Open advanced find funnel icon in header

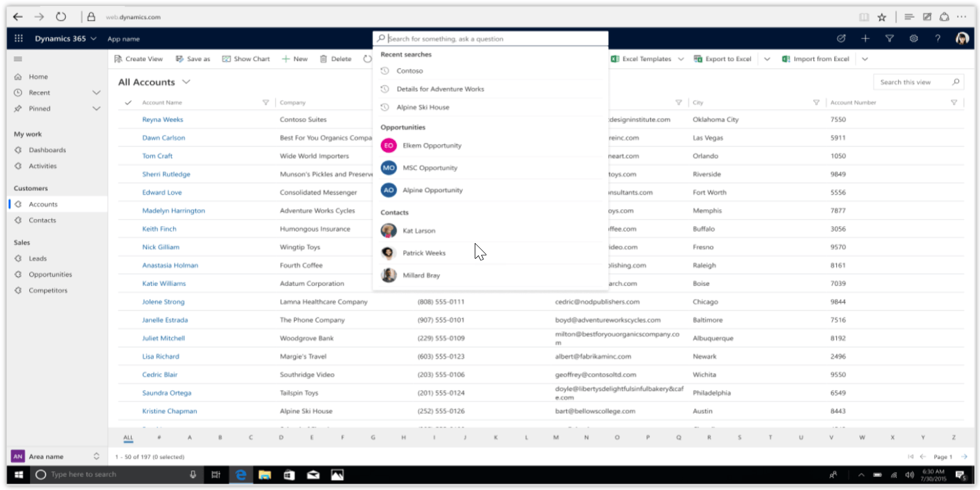[x=889, y=38]
